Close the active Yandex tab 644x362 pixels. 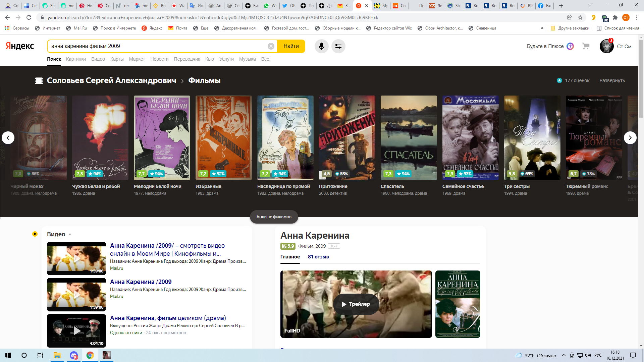point(367,6)
